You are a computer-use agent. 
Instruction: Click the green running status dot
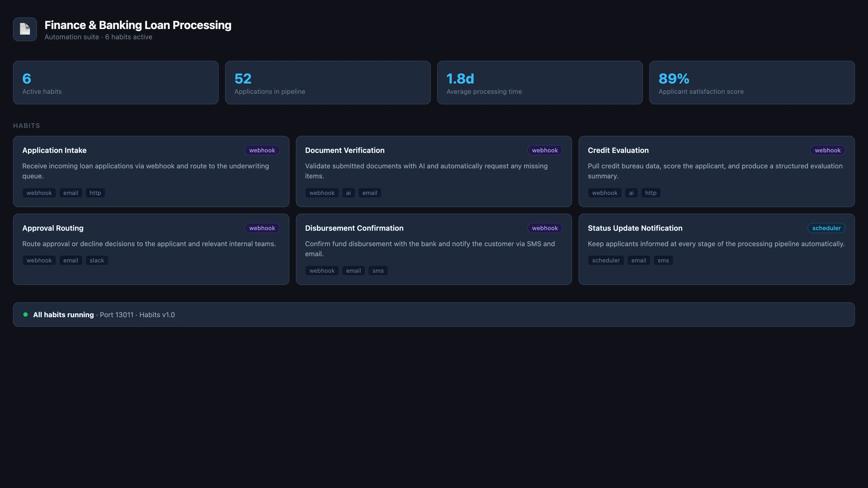click(25, 314)
